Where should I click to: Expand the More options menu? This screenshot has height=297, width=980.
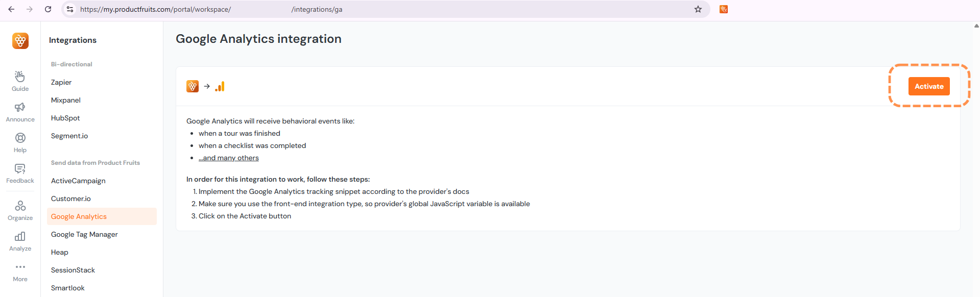20,267
